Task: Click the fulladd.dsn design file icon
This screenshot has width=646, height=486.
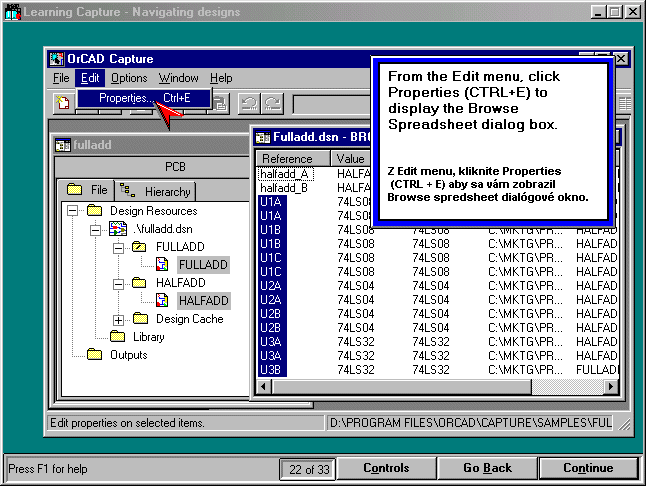Action: pyautogui.click(x=118, y=229)
